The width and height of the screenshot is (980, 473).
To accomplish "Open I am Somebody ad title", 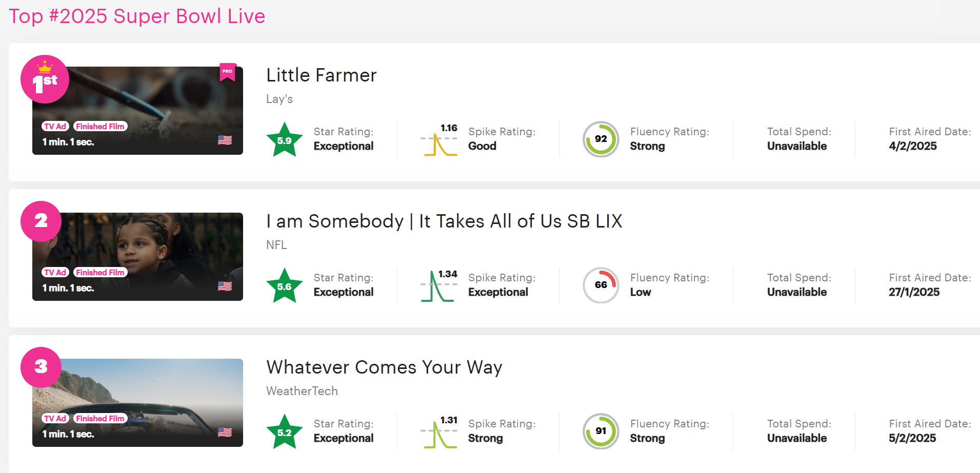I will coord(444,221).
